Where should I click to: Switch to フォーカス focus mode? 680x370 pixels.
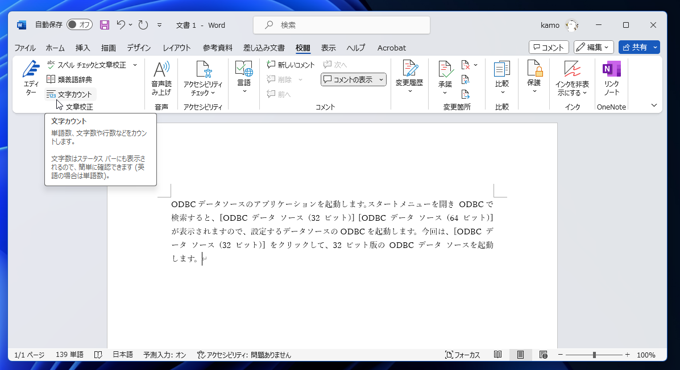coord(463,355)
